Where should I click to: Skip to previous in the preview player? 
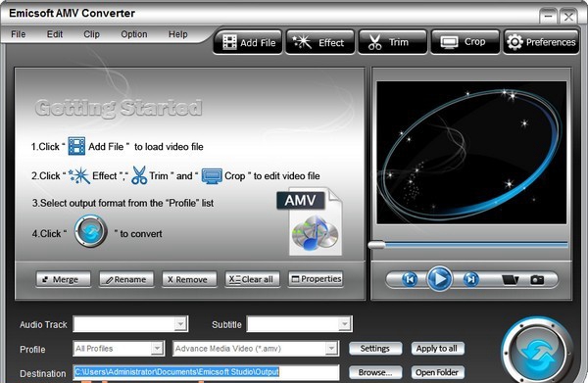[x=410, y=279]
